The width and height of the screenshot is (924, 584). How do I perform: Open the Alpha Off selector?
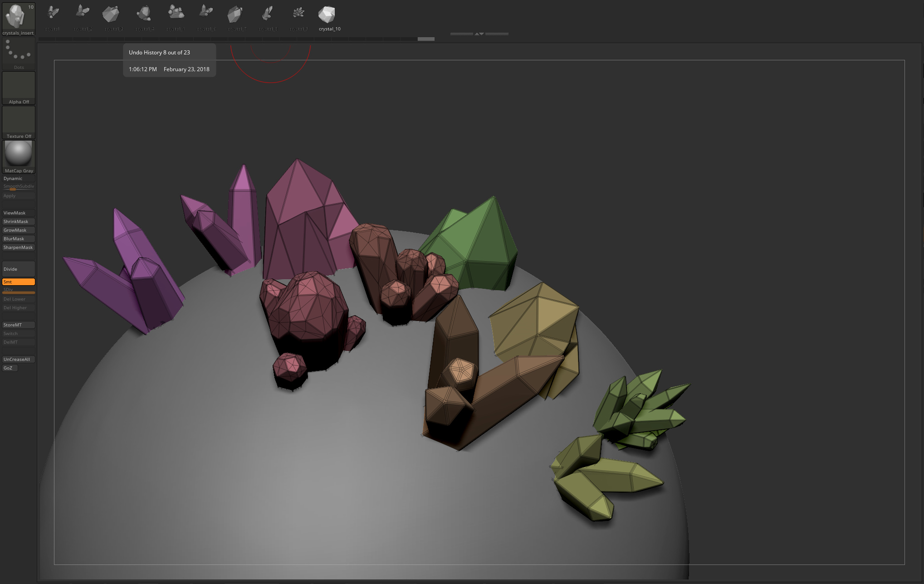click(19, 88)
